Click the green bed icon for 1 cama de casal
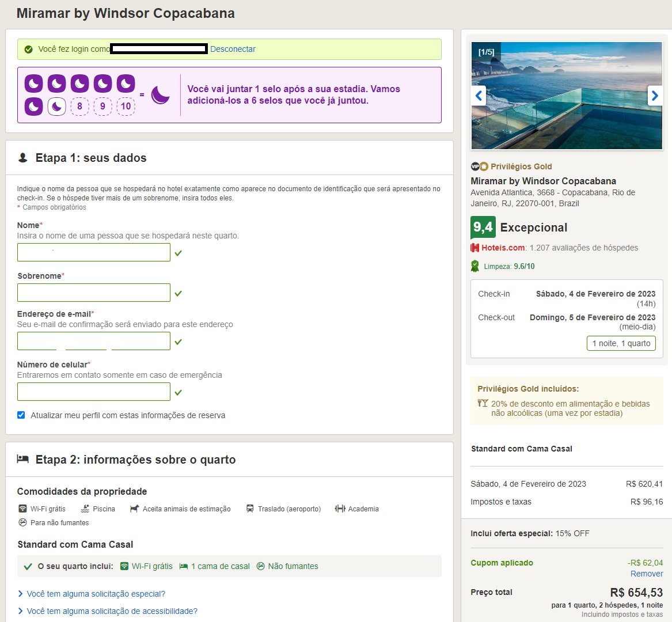Screen dimensions: 672x622 point(184,566)
